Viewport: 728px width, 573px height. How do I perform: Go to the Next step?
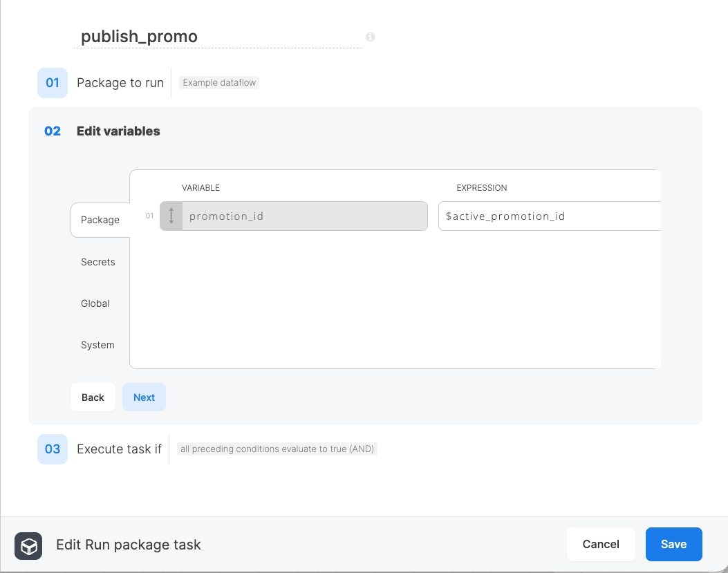(144, 397)
